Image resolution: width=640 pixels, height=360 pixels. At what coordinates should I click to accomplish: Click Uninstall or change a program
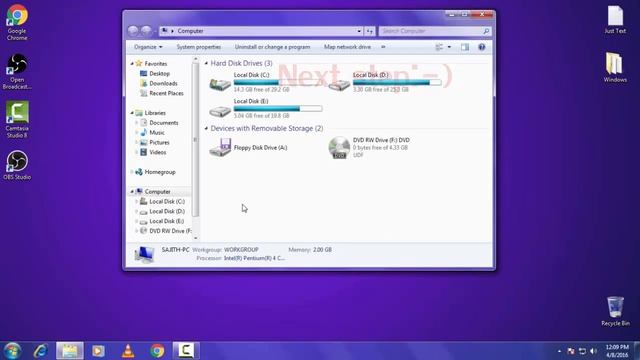(x=272, y=47)
